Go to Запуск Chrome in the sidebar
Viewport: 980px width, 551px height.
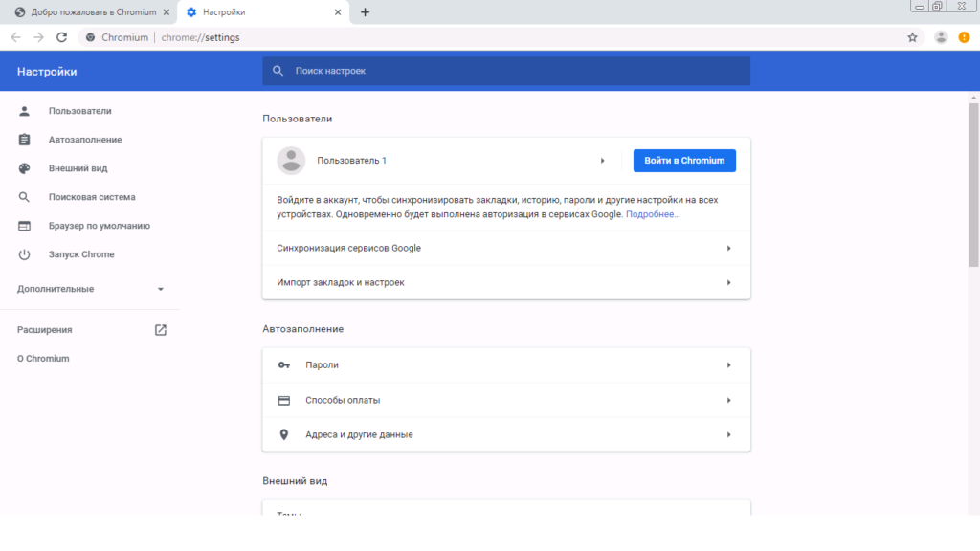click(x=81, y=254)
